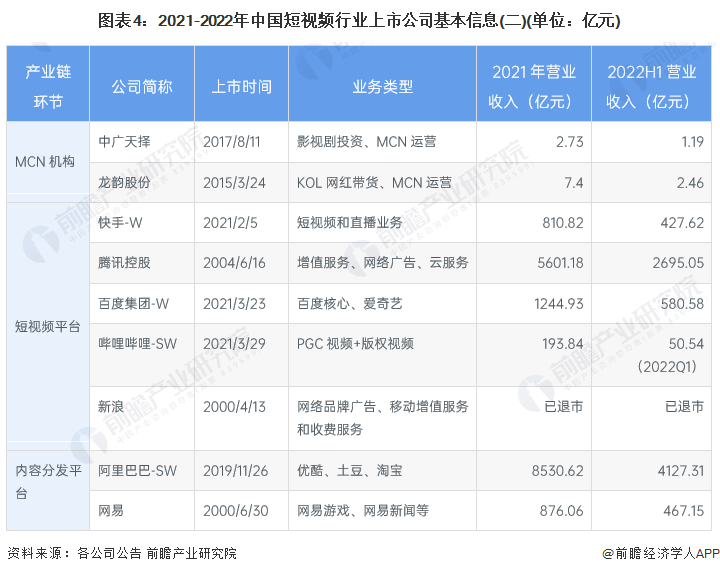Click the @前瞻经济学人APP credit
720x574 pixels.
(x=661, y=553)
